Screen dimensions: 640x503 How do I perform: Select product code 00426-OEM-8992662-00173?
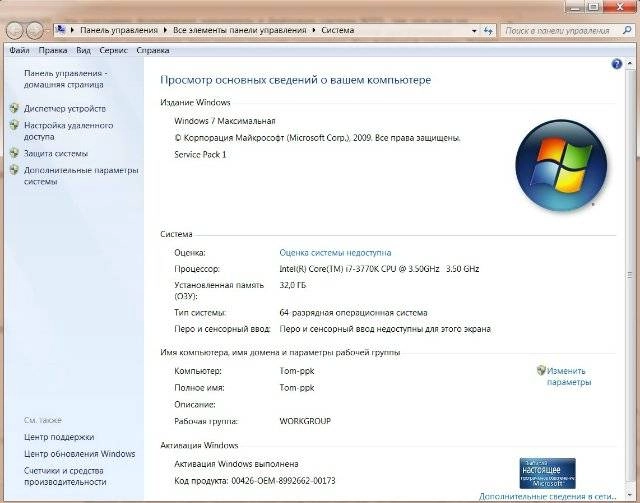pos(283,481)
